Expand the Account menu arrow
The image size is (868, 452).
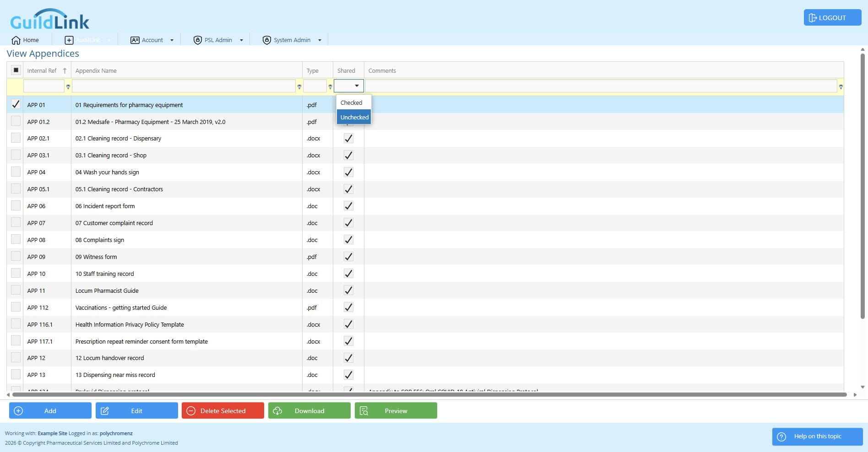click(x=172, y=40)
